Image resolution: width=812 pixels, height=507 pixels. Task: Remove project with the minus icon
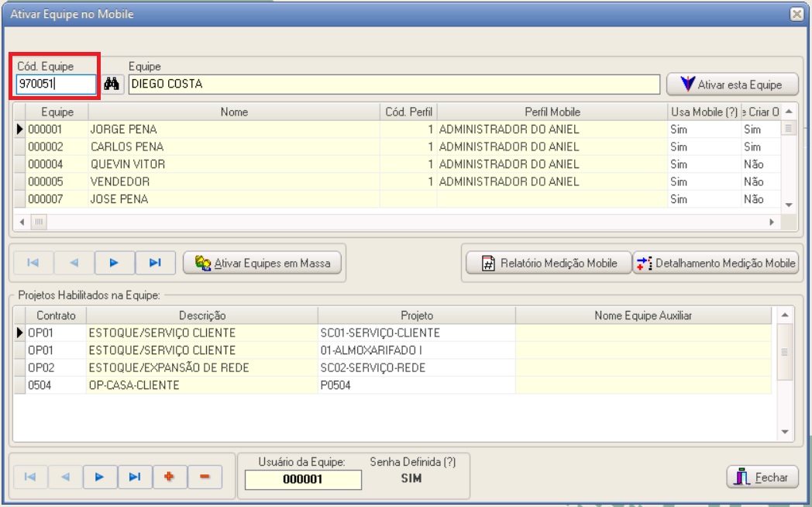point(205,477)
